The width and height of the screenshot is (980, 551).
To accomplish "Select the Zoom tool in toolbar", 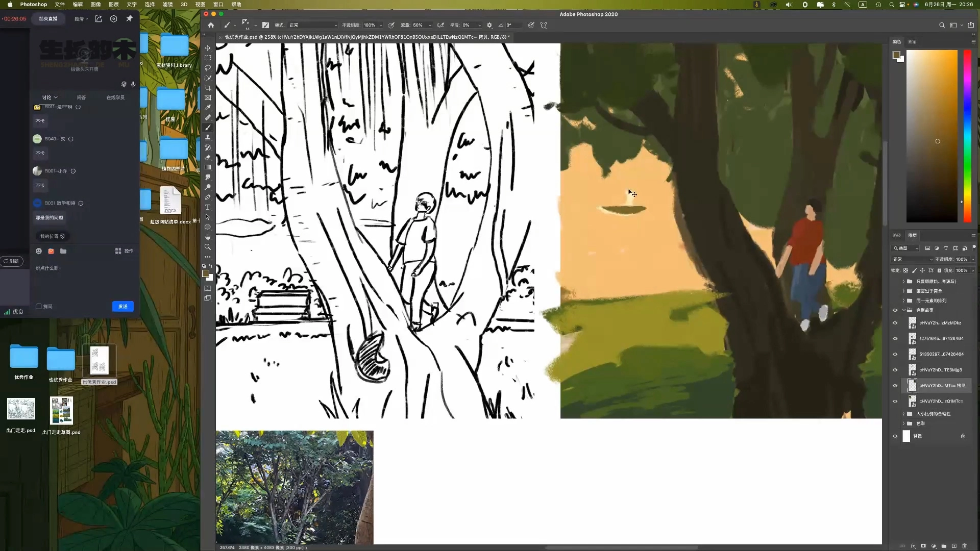I will point(208,247).
